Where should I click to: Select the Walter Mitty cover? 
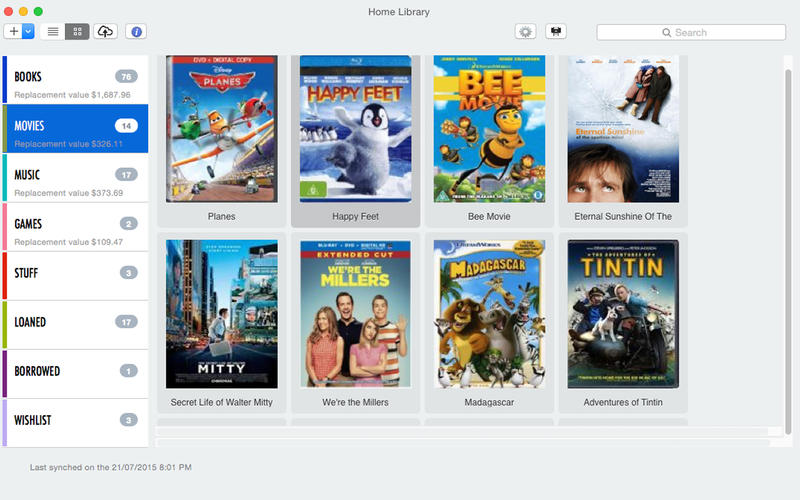221,314
